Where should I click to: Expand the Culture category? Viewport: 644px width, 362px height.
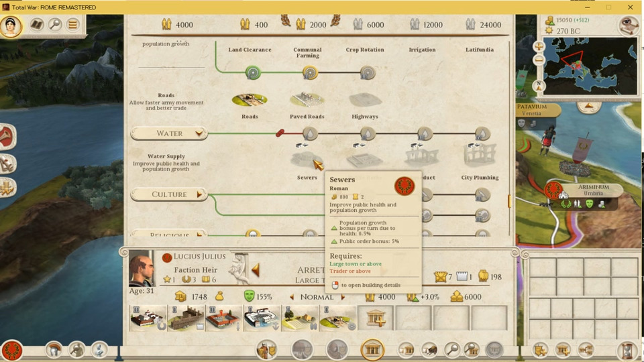169,194
